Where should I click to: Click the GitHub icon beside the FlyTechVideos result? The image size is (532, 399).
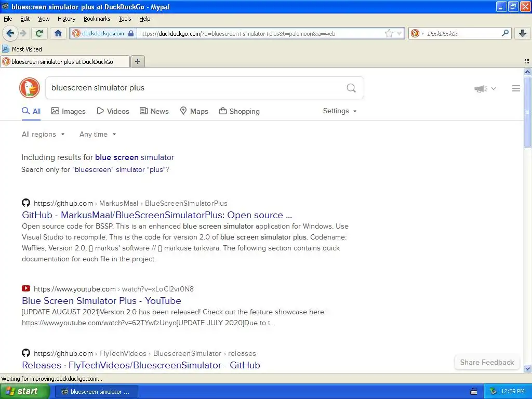click(26, 353)
